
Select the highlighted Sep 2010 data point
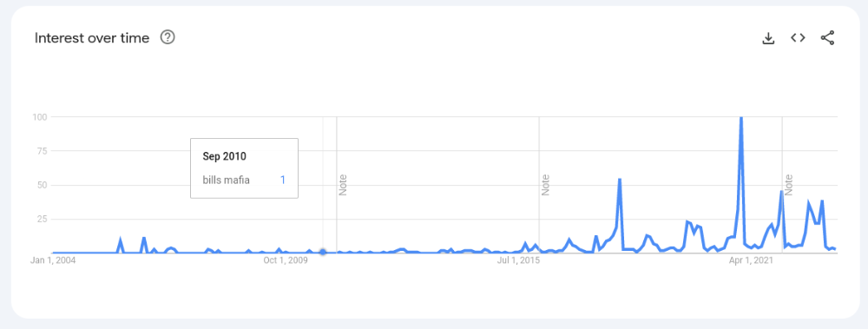[x=323, y=252]
